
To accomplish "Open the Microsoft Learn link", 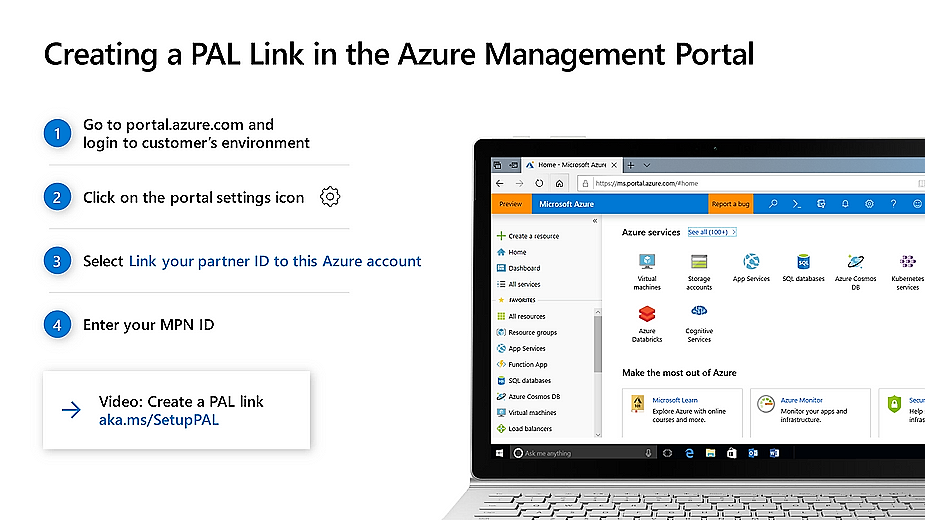I will click(675, 400).
